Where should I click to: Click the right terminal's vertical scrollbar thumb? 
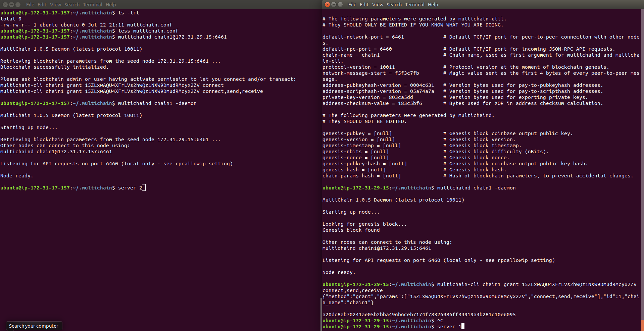click(642, 325)
